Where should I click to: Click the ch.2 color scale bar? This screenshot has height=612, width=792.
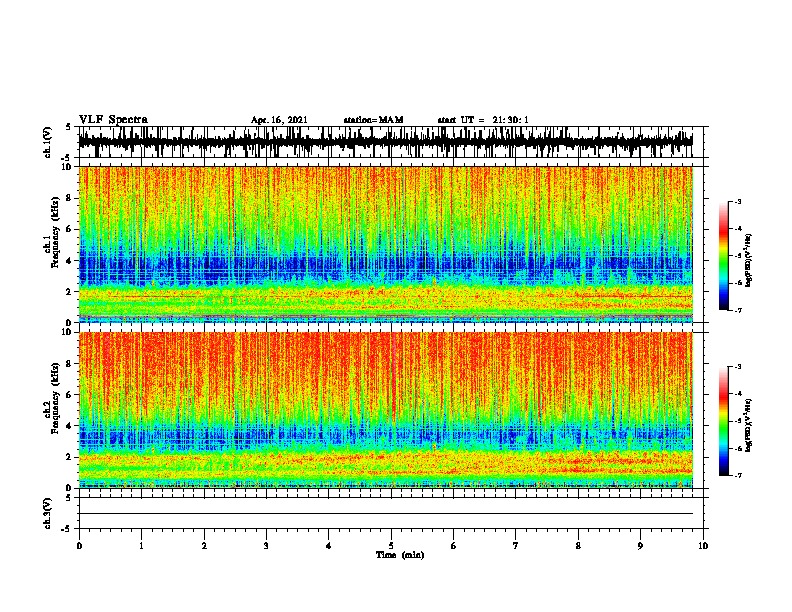point(724,421)
